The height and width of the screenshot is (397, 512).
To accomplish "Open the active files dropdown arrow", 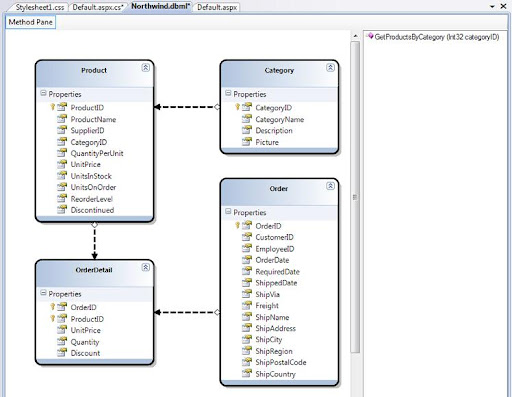I will click(492, 6).
